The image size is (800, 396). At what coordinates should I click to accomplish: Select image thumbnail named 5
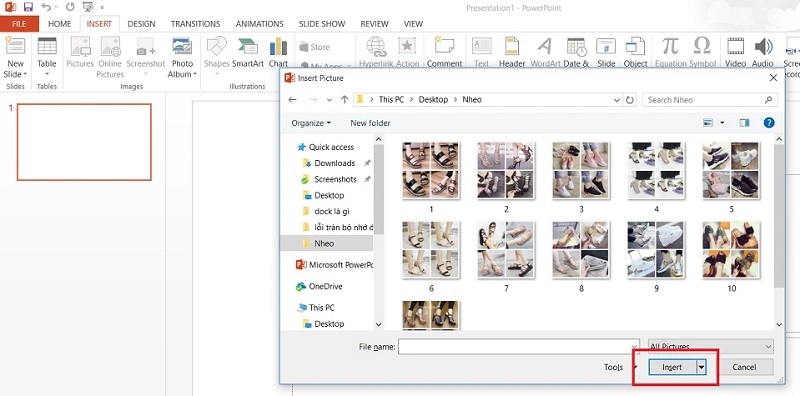click(731, 177)
